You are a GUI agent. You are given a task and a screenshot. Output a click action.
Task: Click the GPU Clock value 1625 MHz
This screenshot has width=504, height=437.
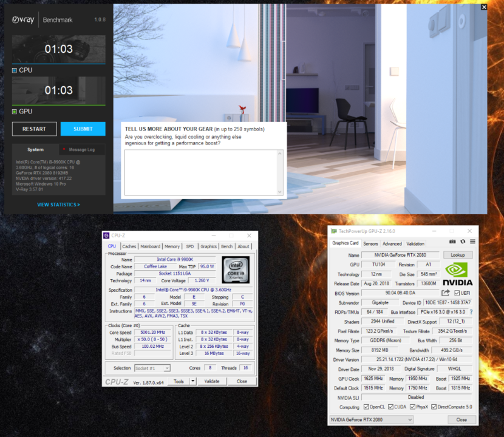373,379
